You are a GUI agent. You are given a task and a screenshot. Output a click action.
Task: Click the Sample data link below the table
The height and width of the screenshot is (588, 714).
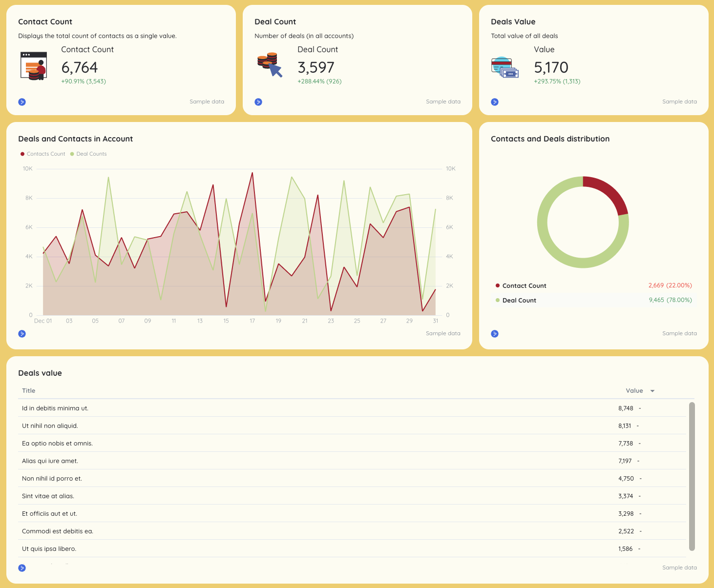pos(679,568)
